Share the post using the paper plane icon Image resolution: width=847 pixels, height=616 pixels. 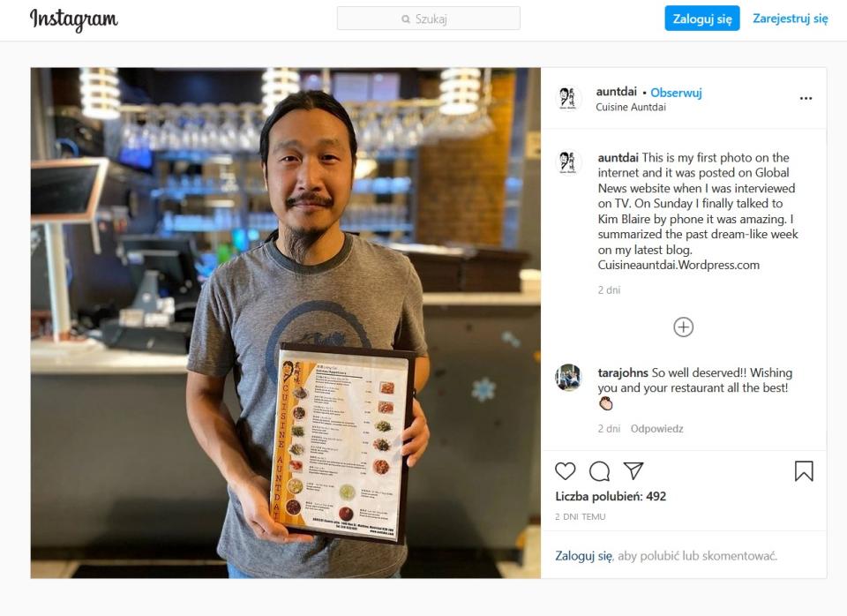pos(633,470)
